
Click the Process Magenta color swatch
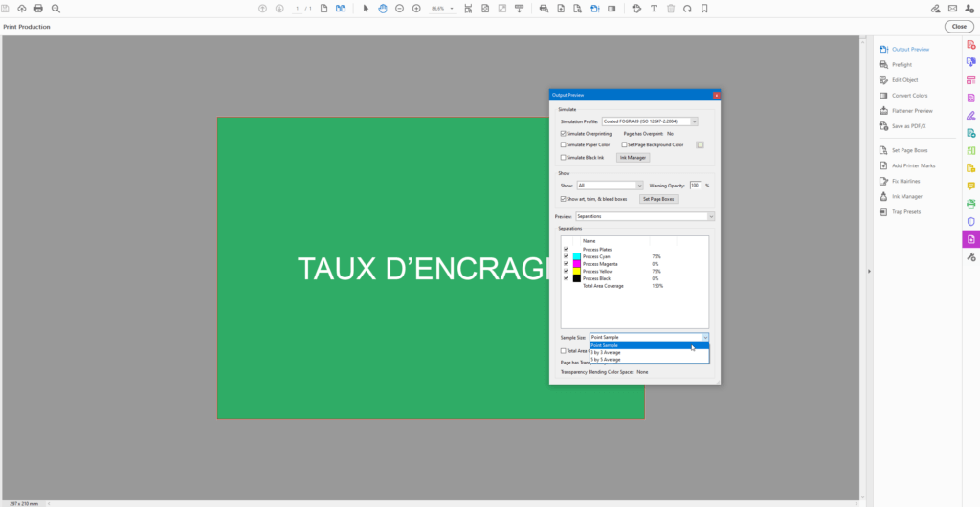(x=577, y=264)
